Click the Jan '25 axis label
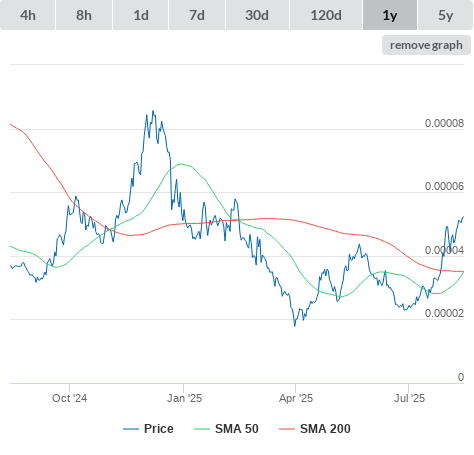The width and height of the screenshot is (474, 455). 184,398
